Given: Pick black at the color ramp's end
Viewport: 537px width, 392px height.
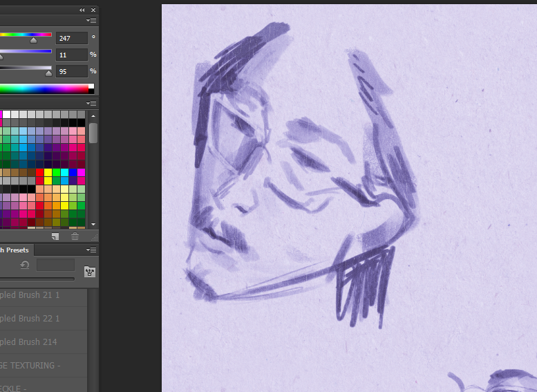Looking at the screenshot, I should pos(91,91).
